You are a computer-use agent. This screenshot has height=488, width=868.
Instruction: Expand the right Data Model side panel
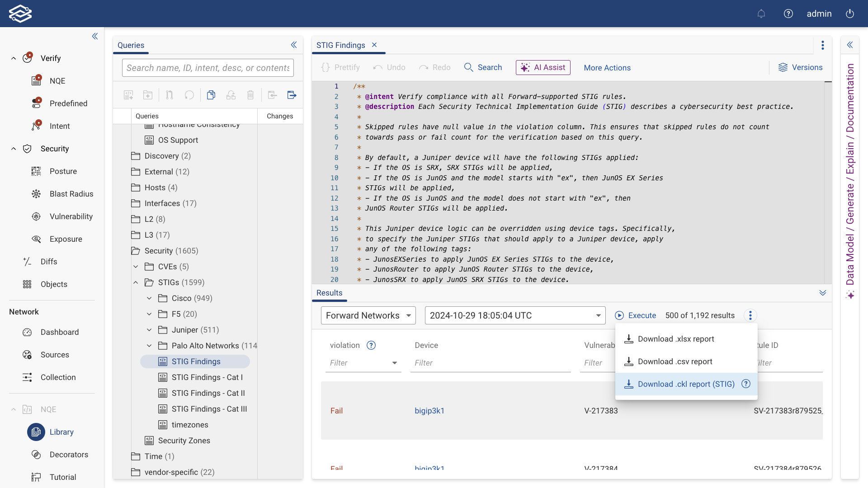850,45
